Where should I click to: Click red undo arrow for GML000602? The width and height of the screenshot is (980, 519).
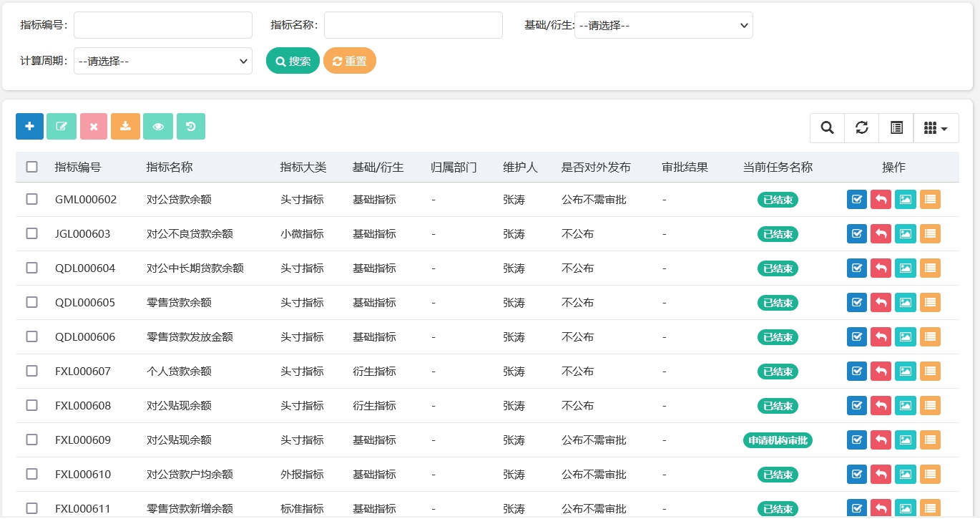coord(881,200)
